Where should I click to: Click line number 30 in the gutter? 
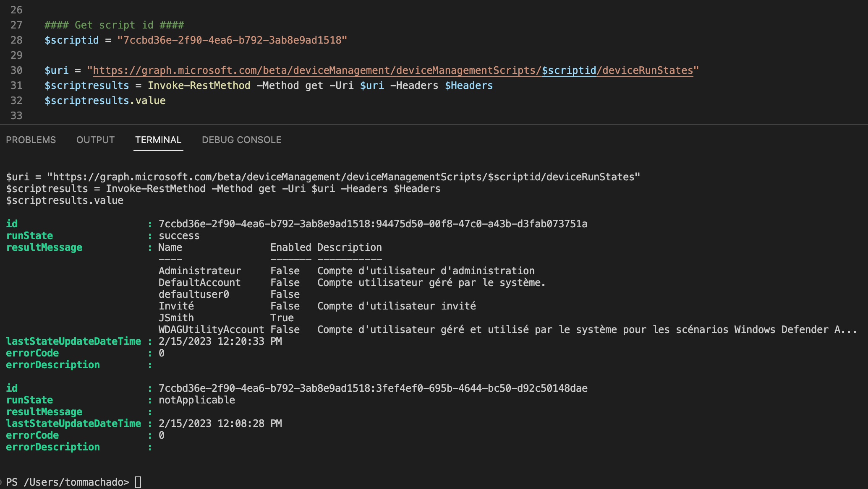click(16, 70)
